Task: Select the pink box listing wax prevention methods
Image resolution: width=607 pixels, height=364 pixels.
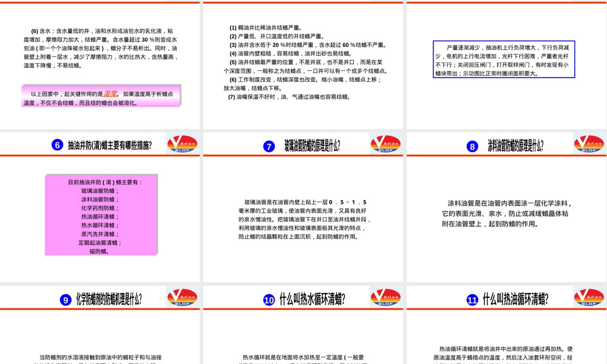Action: tap(101, 215)
